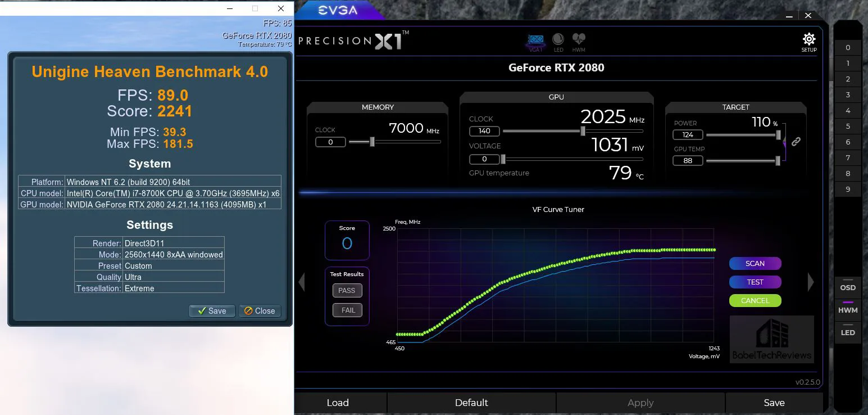Image resolution: width=868 pixels, height=415 pixels.
Task: Click the 1031 mV voltage readout
Action: pyautogui.click(x=617, y=145)
